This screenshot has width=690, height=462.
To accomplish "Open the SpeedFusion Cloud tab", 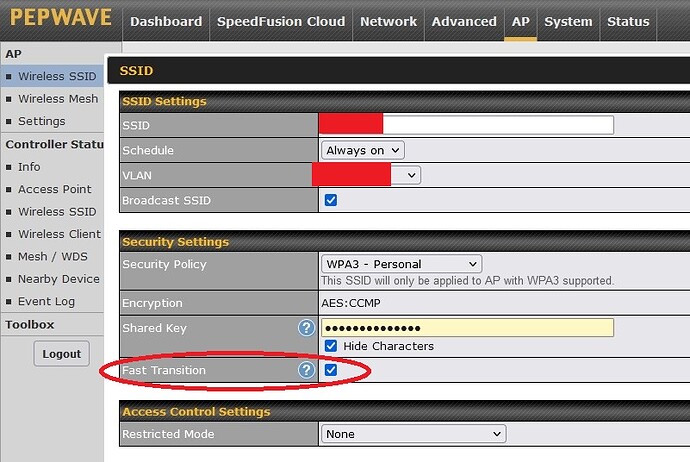I will click(280, 21).
